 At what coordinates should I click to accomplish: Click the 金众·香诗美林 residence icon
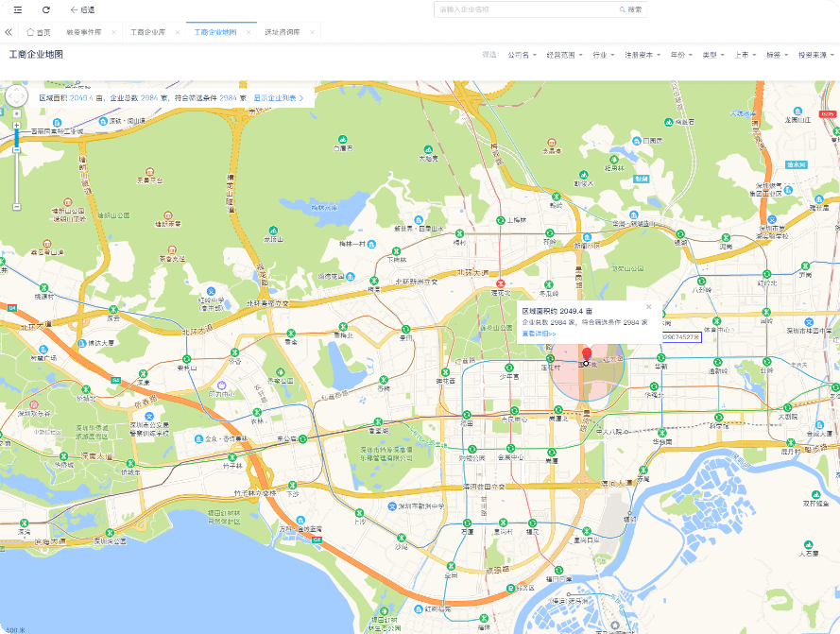[198, 439]
